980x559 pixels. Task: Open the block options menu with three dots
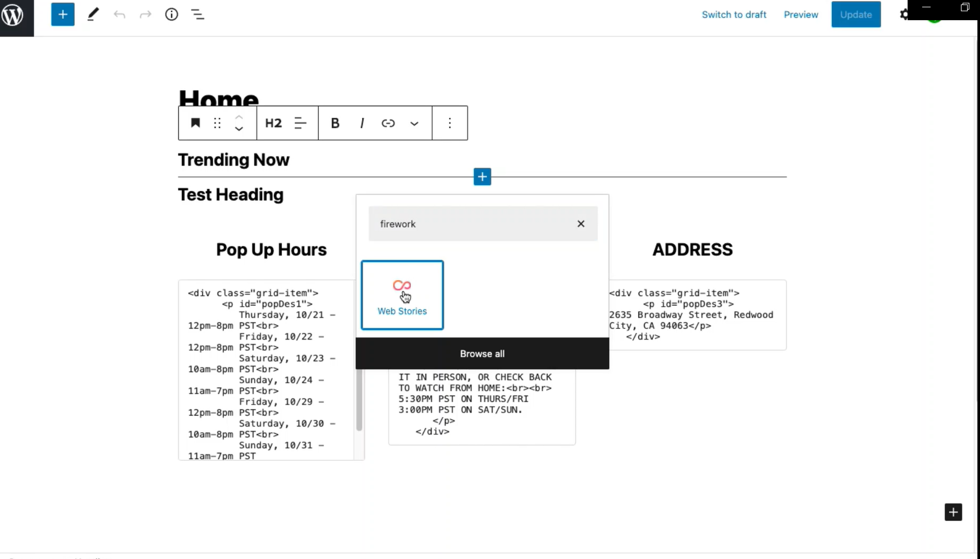click(450, 123)
